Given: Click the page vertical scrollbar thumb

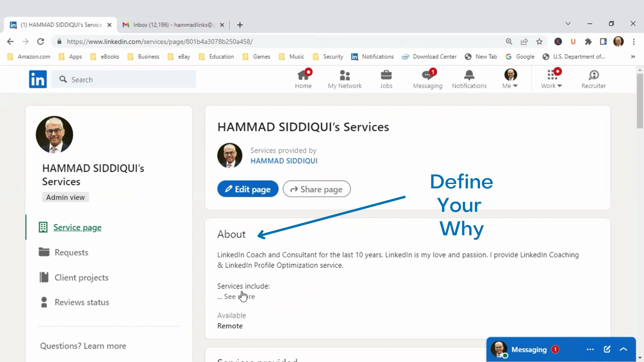Looking at the screenshot, I should tap(640, 101).
